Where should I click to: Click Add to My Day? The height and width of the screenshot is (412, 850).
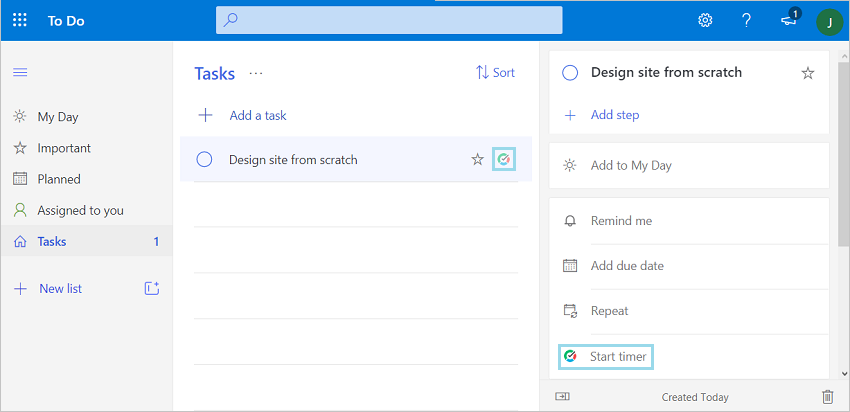coord(689,165)
